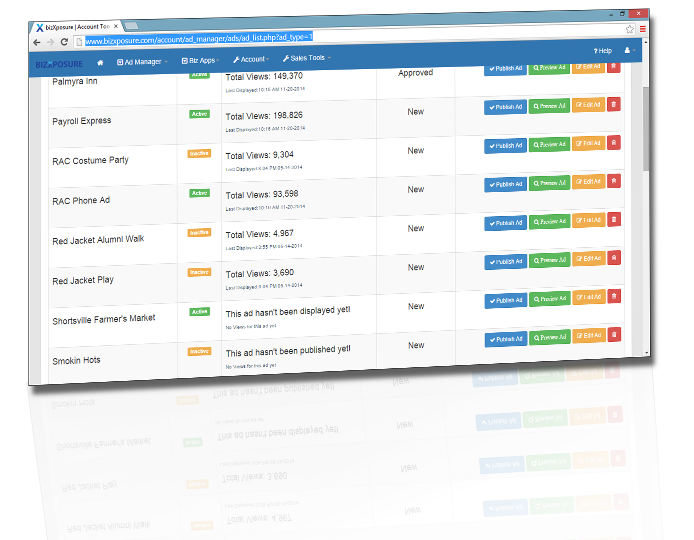Delete the Palmyra Inn ad
This screenshot has width=694, height=540.
tap(613, 66)
